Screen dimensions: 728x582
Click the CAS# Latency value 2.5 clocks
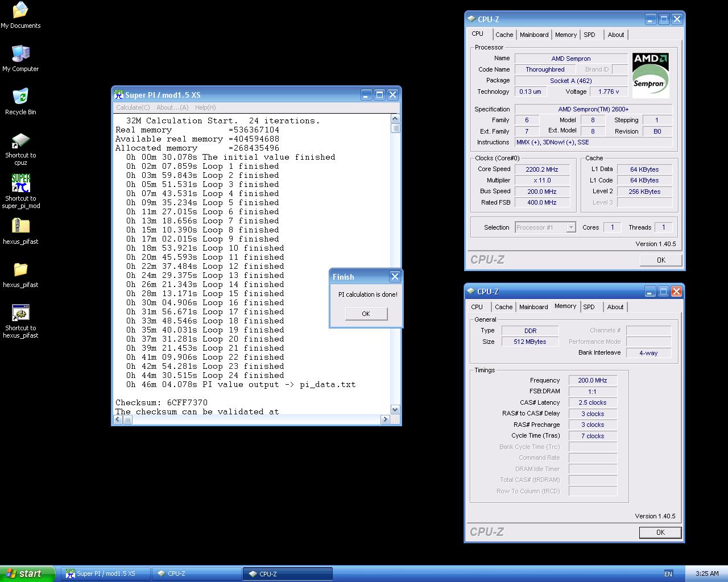coord(593,402)
